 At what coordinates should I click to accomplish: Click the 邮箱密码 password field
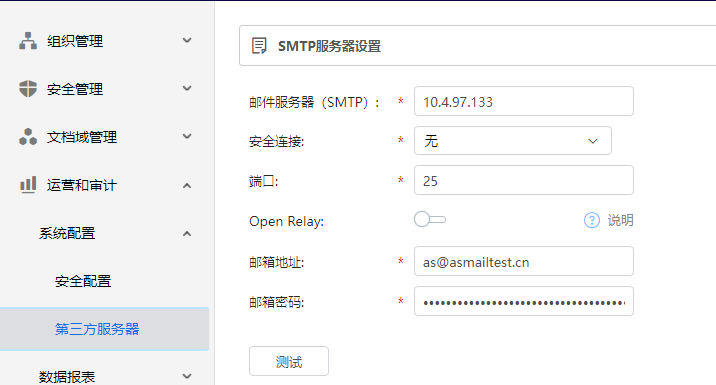coord(523,301)
